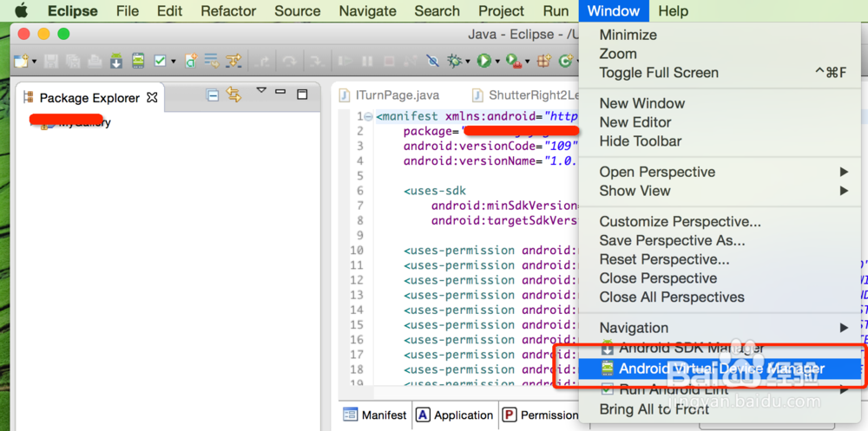Viewport: 868px width, 431px height.
Task: Click the Suspend debug toolbar icon
Action: (x=367, y=61)
